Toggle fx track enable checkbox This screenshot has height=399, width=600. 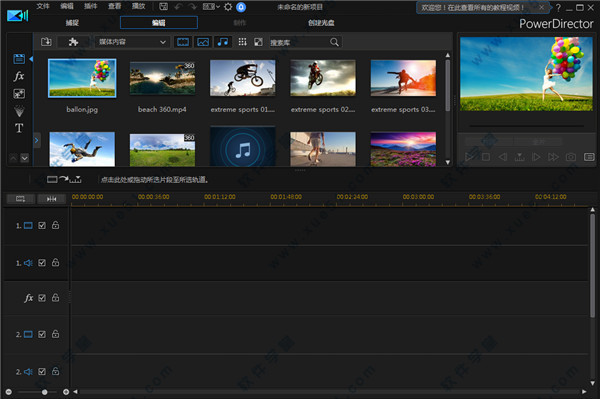click(42, 298)
